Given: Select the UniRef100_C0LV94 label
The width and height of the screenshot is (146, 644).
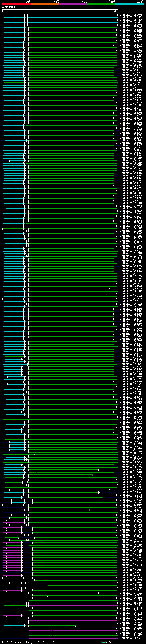Looking at the screenshot, I should click(131, 434).
